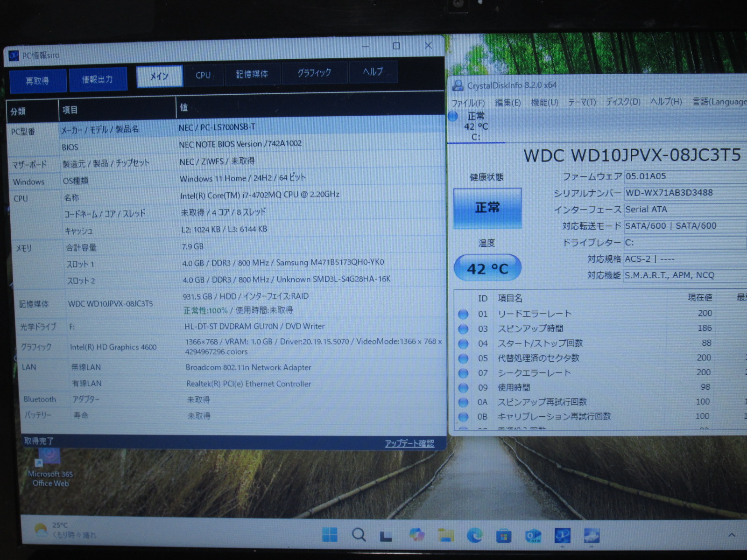This screenshot has width=747, height=560.
Task: Open the 記憶媒体 tab
Action: [x=252, y=74]
